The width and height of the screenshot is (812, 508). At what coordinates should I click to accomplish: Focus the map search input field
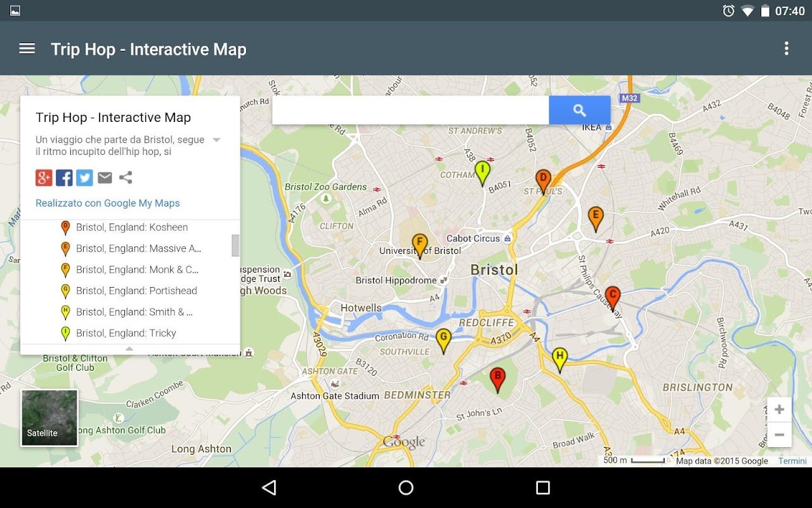point(410,110)
